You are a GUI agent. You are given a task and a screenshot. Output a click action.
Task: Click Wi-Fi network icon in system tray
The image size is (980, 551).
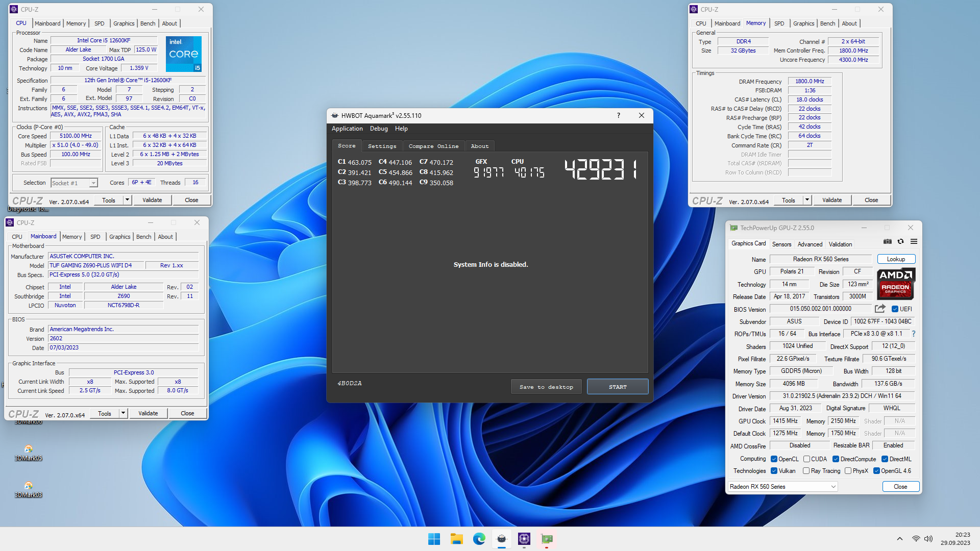[916, 539]
